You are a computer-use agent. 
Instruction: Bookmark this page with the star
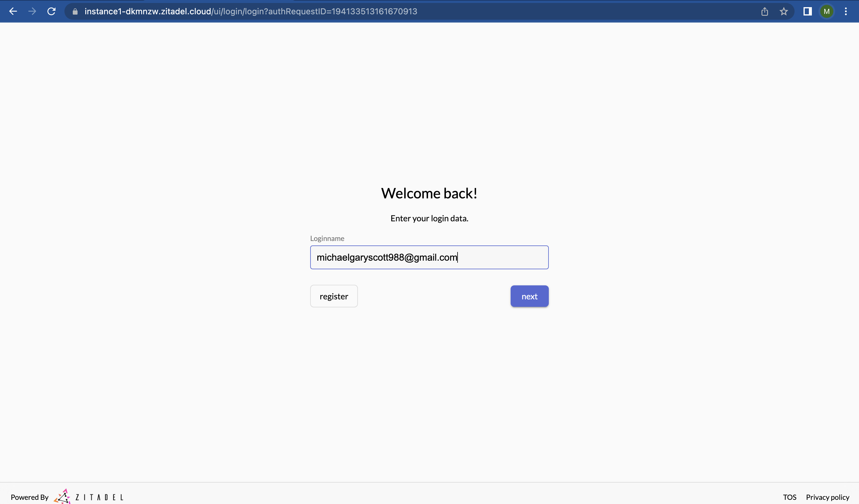(784, 12)
